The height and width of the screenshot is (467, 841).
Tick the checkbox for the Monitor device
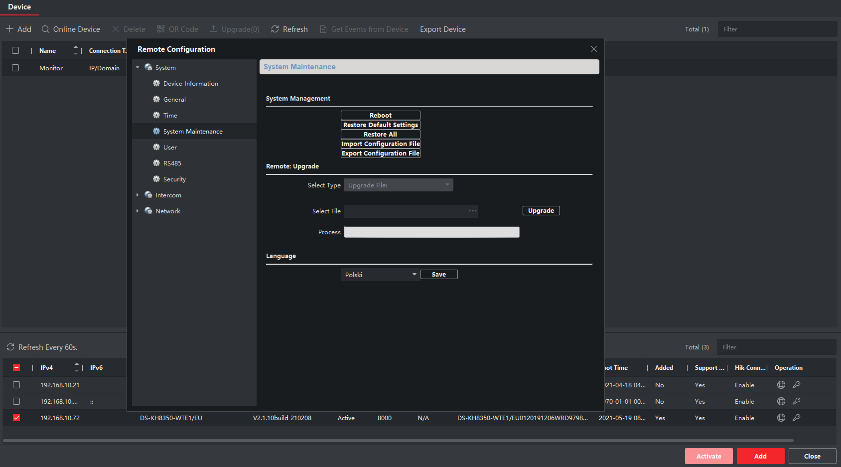[x=16, y=68]
